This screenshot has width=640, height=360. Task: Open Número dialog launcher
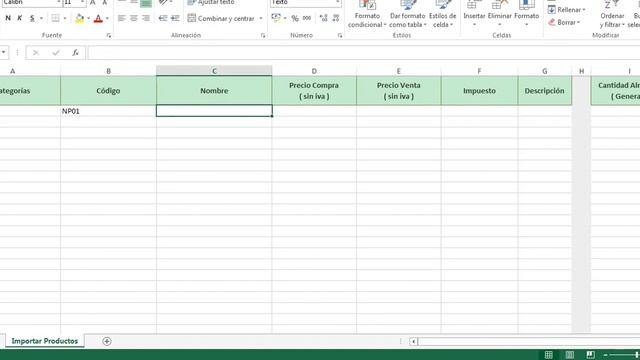click(x=340, y=36)
